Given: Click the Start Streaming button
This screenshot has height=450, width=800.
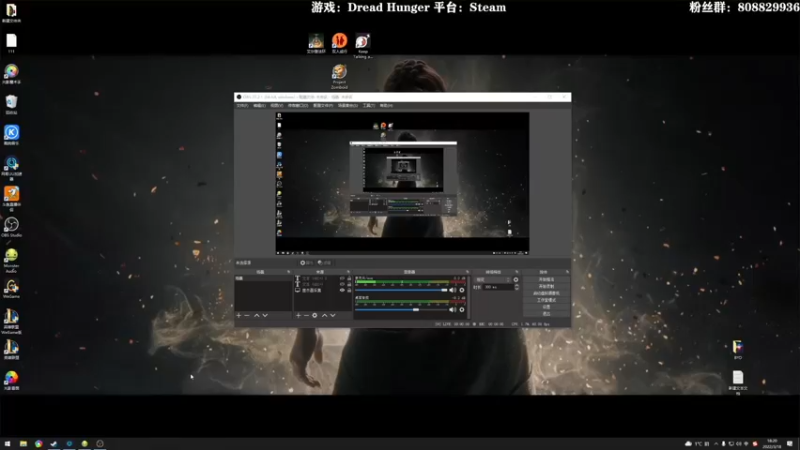Looking at the screenshot, I should click(546, 280).
